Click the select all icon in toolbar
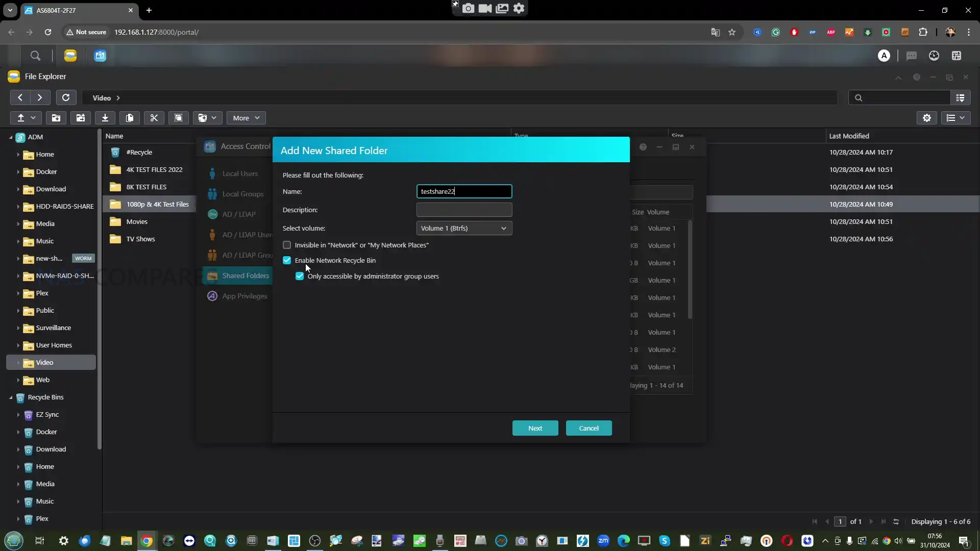Image resolution: width=980 pixels, height=551 pixels. point(178,118)
